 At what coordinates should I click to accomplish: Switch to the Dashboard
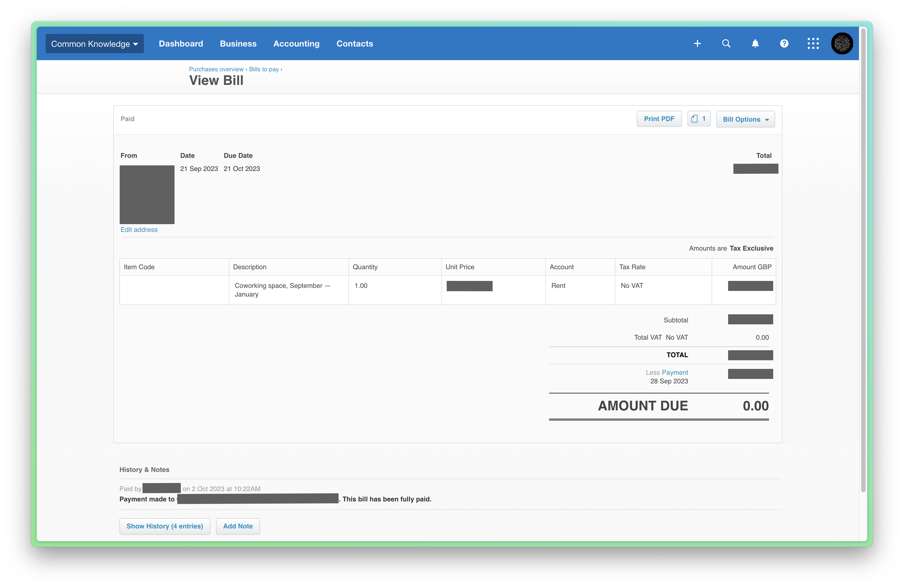click(181, 43)
